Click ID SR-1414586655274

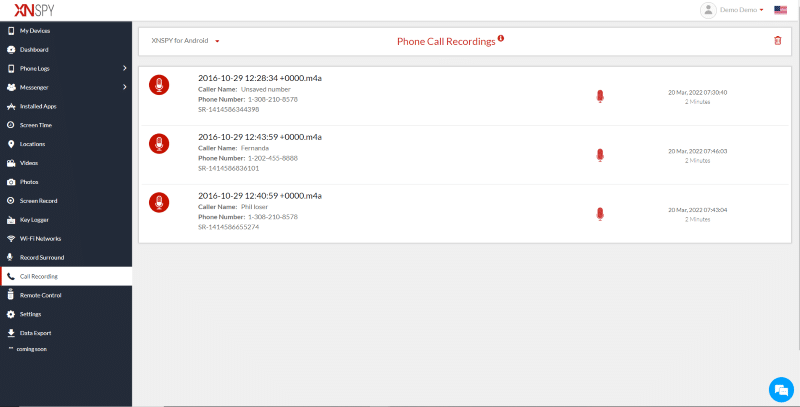pos(229,227)
